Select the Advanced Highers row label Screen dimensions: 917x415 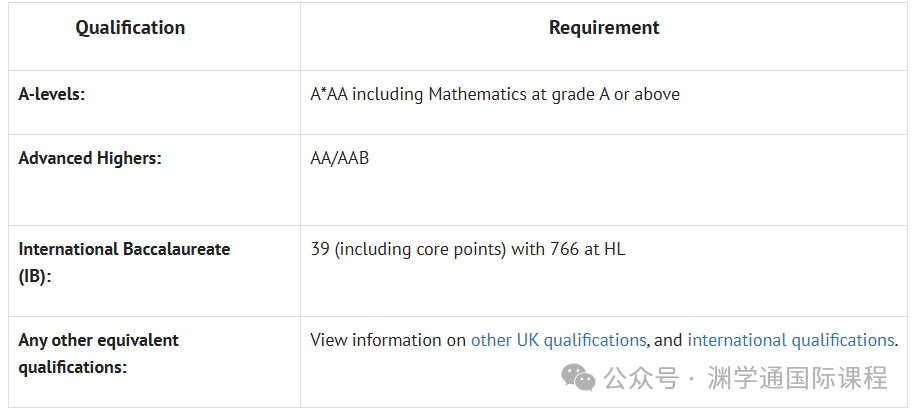89,158
